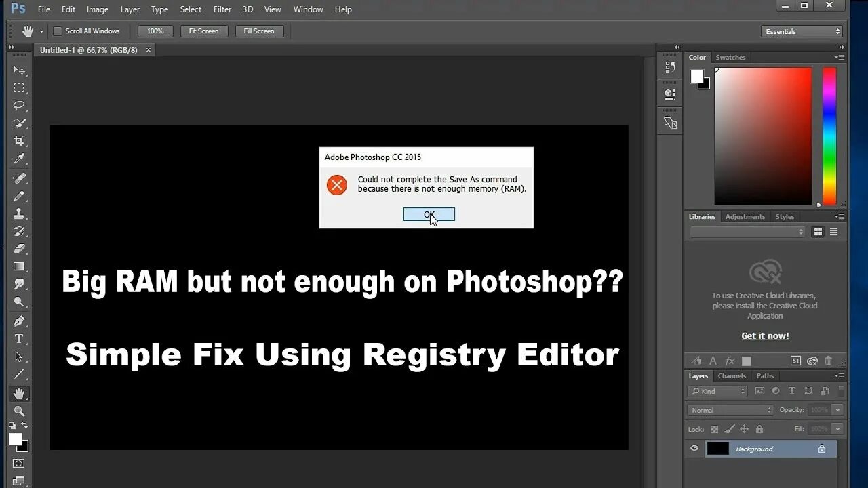Screen dimensions: 868x488
Task: Select the History Brush tool
Action: point(19,231)
